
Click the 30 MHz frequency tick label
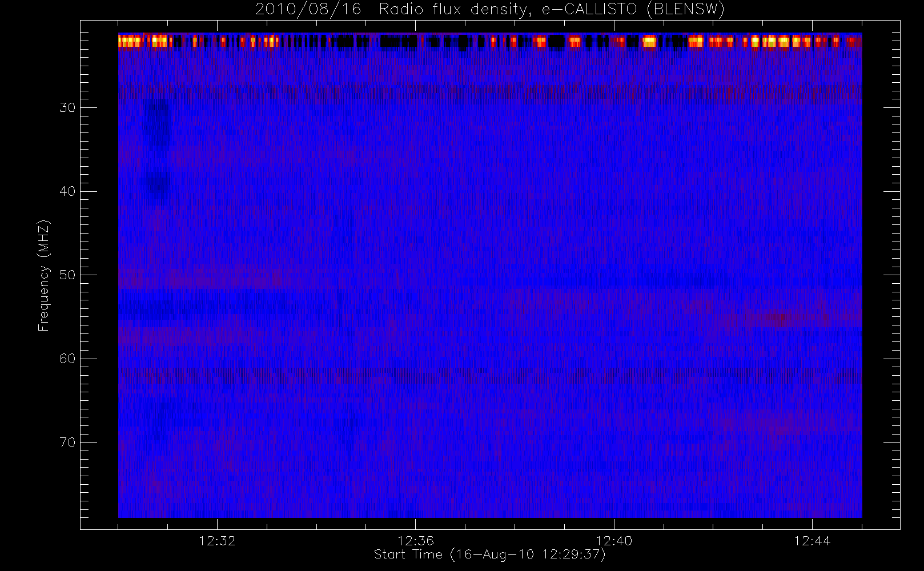click(67, 107)
